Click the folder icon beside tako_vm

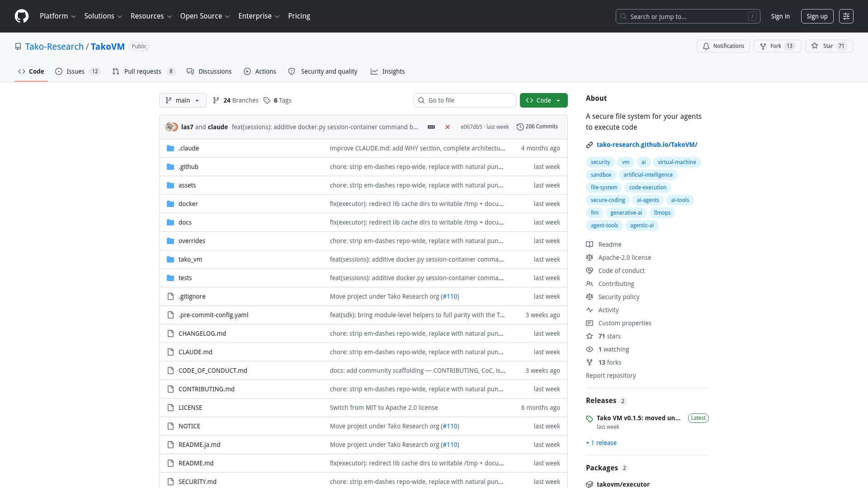170,259
